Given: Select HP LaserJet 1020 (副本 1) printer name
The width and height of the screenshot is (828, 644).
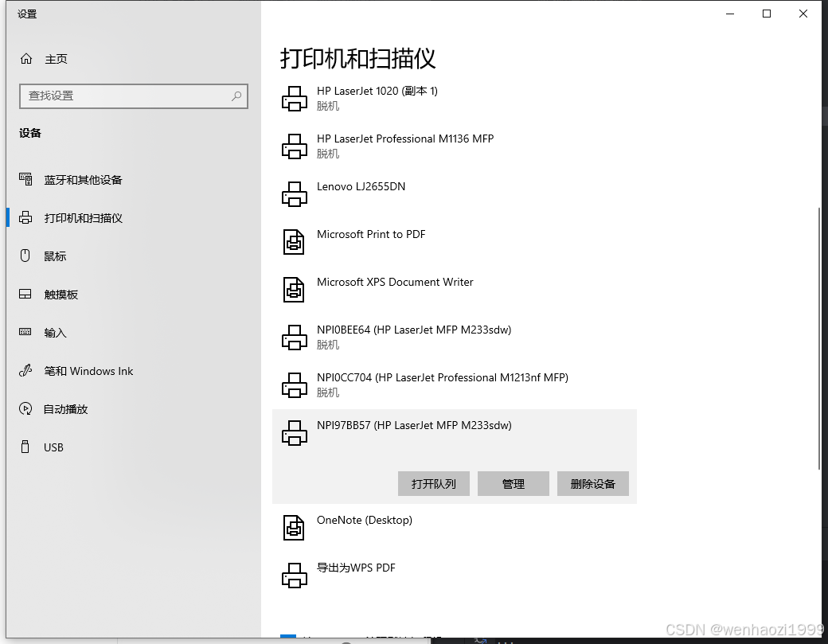Looking at the screenshot, I should pyautogui.click(x=377, y=92).
